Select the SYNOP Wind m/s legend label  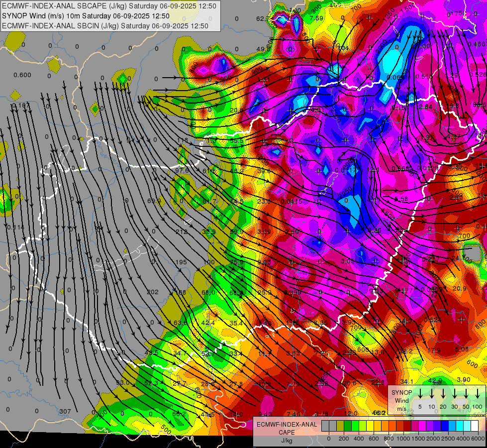[x=401, y=401]
